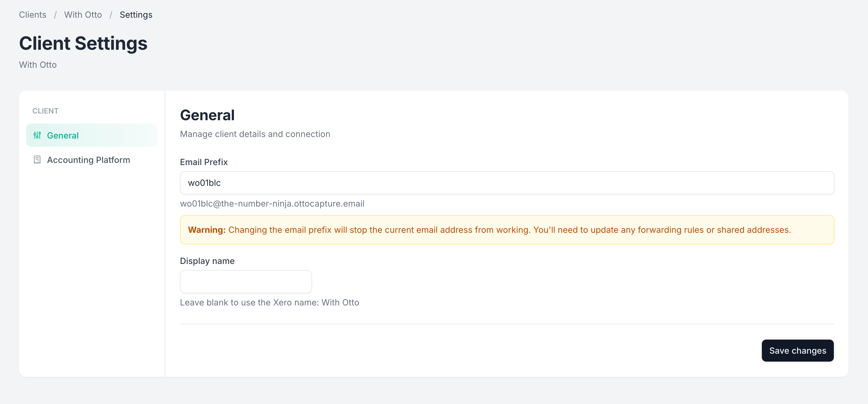868x404 pixels.
Task: Click the 'Leave blank to use the Xero name' hint
Action: (x=269, y=302)
